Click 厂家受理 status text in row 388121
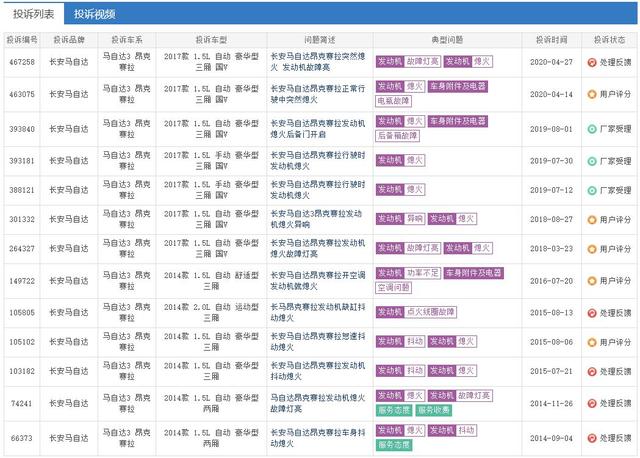This screenshot has width=640, height=458. tap(616, 190)
